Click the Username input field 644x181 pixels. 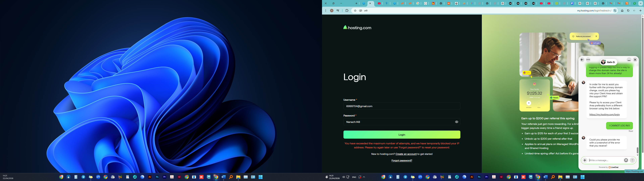click(x=401, y=106)
